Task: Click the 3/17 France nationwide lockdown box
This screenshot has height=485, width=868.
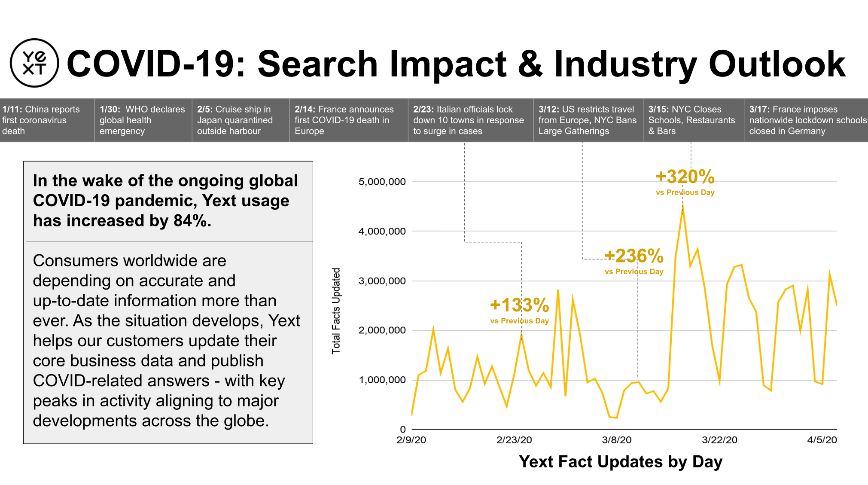Action: [806, 120]
